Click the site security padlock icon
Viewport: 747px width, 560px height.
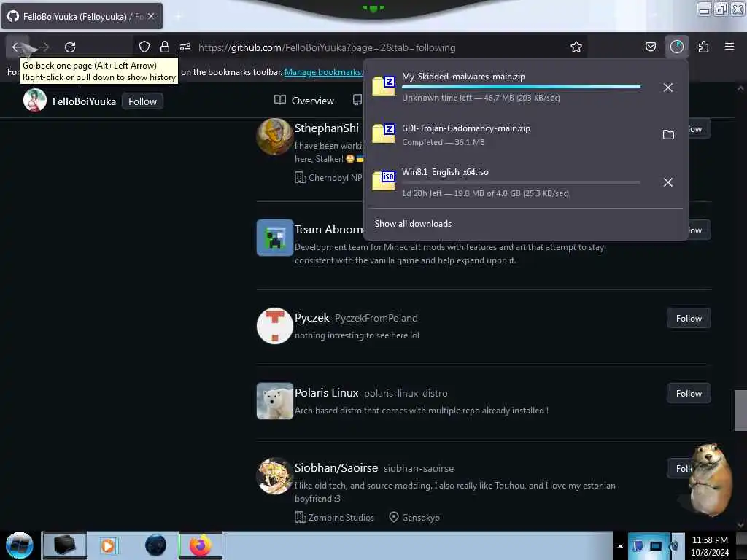click(165, 47)
